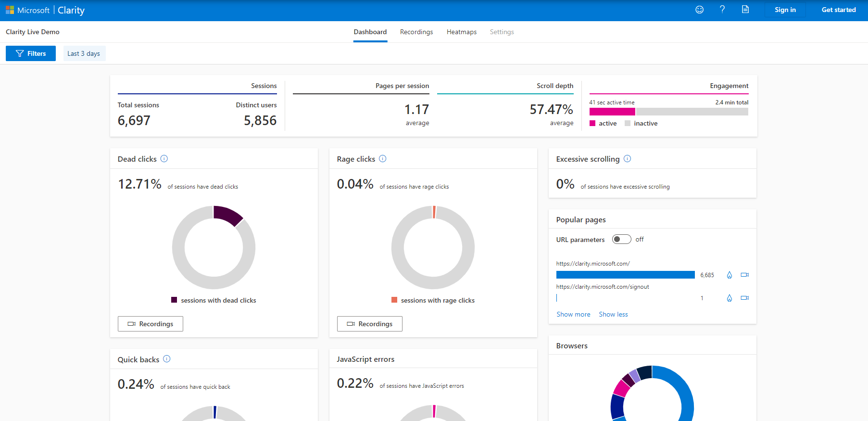Click total sessions value 6,697
868x421 pixels.
coord(134,120)
